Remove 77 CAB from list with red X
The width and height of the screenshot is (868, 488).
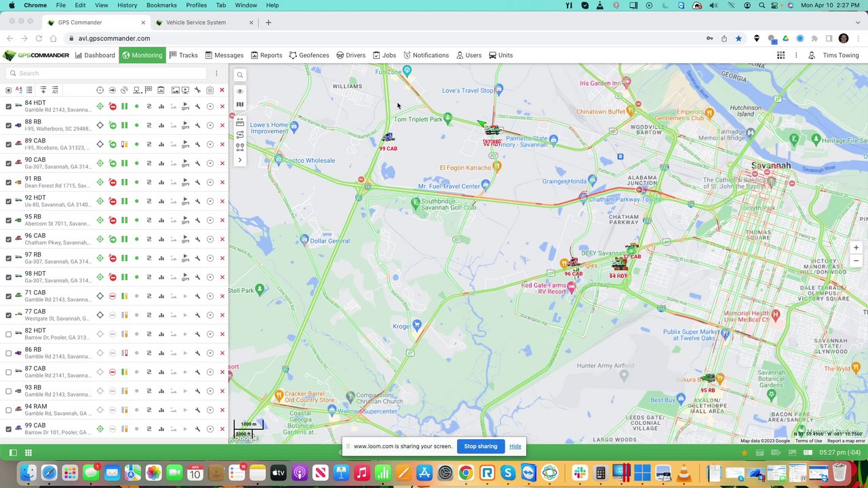point(222,315)
